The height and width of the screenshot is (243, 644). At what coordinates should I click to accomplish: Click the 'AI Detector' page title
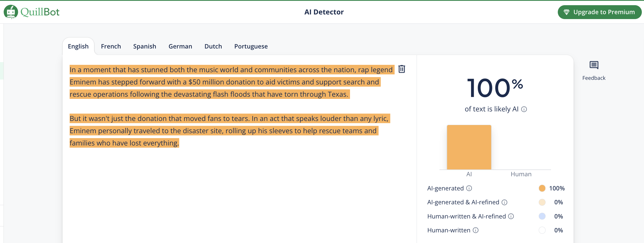(324, 12)
